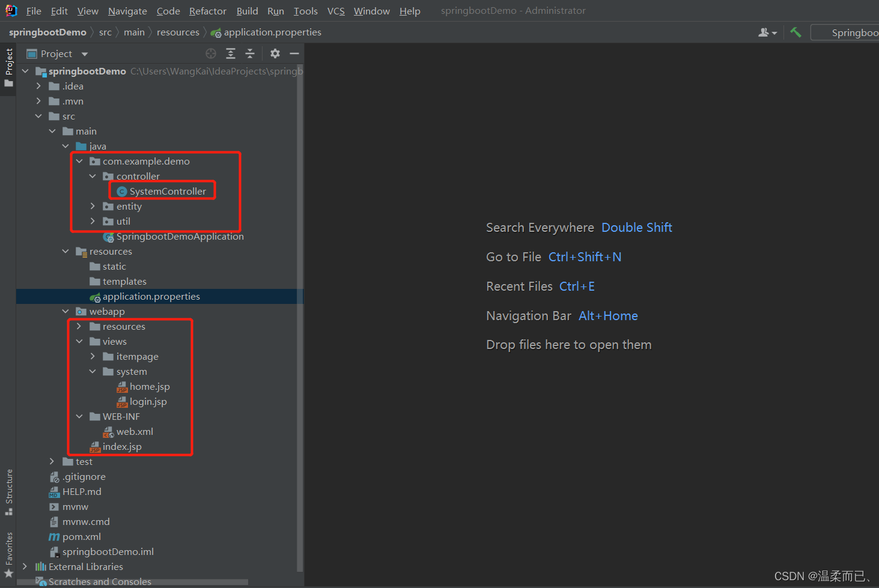Collapse the controller package
The height and width of the screenshot is (588, 879).
(93, 176)
